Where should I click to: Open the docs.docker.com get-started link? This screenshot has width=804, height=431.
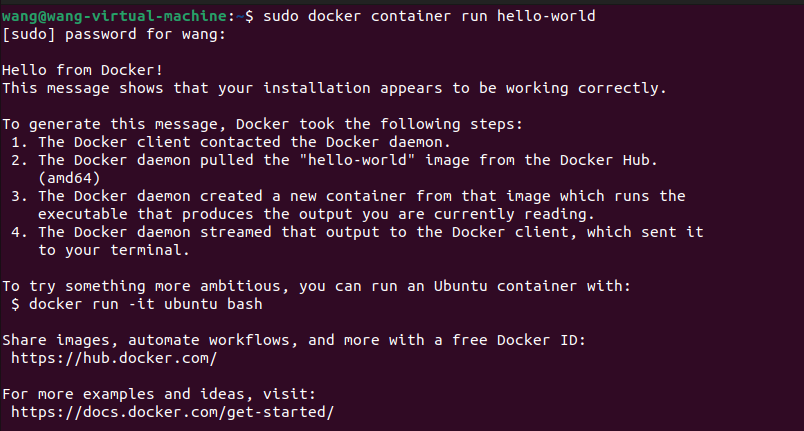coord(171,411)
